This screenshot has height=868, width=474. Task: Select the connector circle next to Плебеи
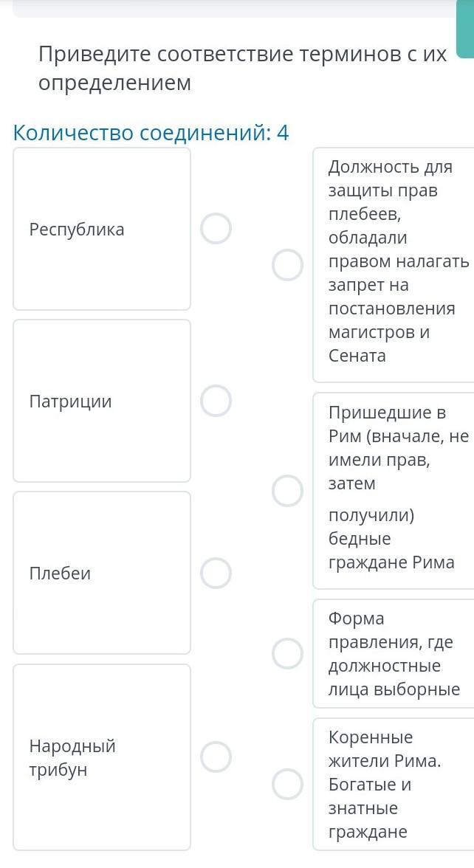pyautogui.click(x=216, y=573)
